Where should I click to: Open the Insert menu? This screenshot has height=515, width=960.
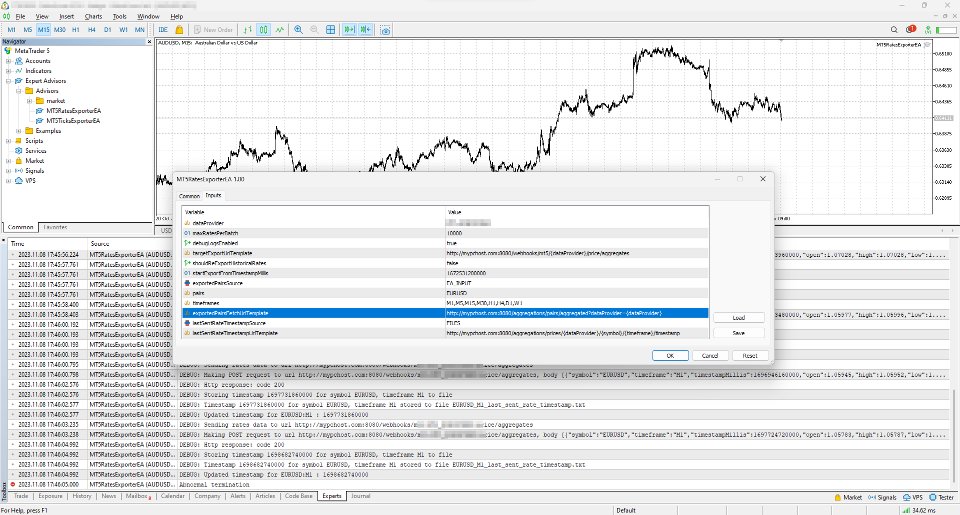67,17
